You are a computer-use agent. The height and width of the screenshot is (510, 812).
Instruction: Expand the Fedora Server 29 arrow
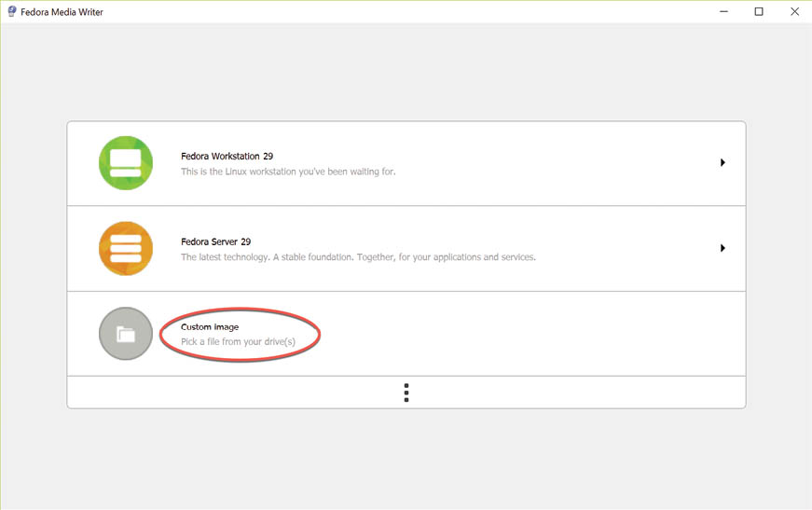723,248
